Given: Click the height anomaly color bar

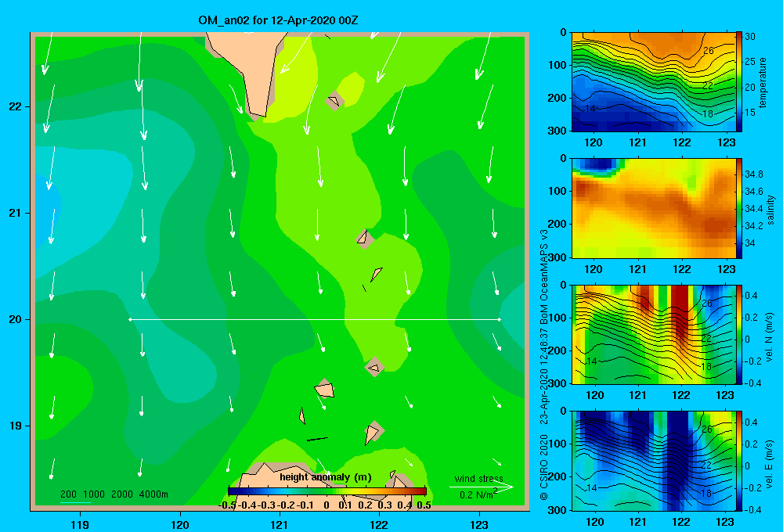Looking at the screenshot, I should [327, 491].
